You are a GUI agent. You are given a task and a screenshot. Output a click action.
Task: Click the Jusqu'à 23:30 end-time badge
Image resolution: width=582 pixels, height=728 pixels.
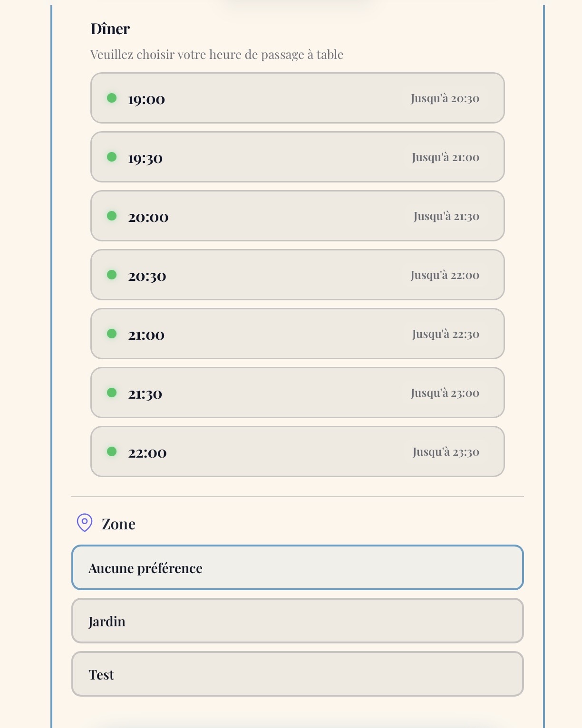pos(446,452)
